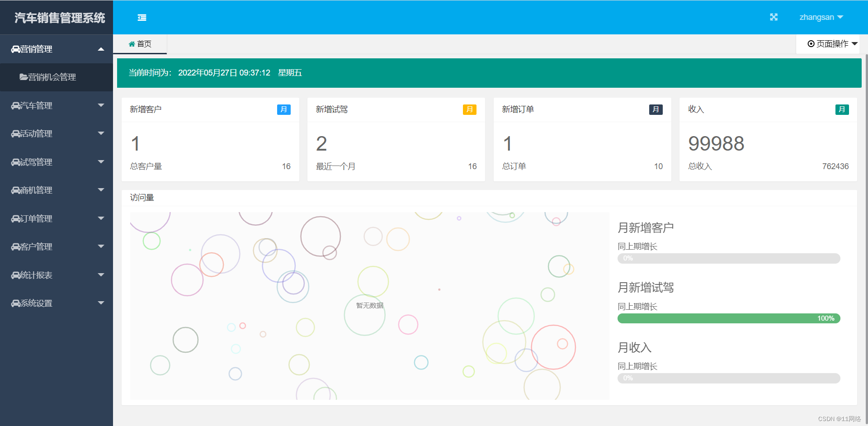Expand the 系统设置 menu arrow

click(x=101, y=303)
